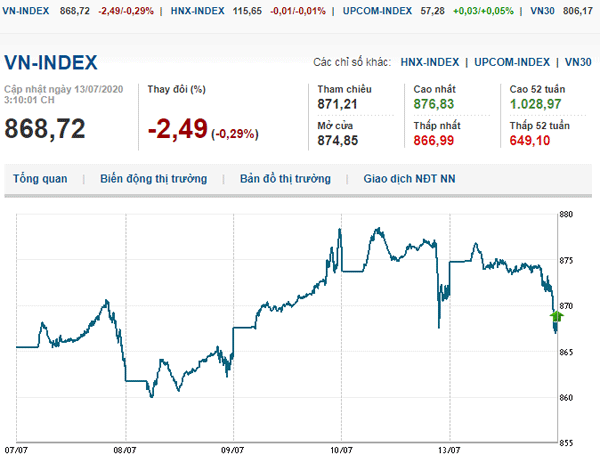Go to VN30 link beside Các chỉ số khác
The image size is (600, 463).
(x=578, y=62)
